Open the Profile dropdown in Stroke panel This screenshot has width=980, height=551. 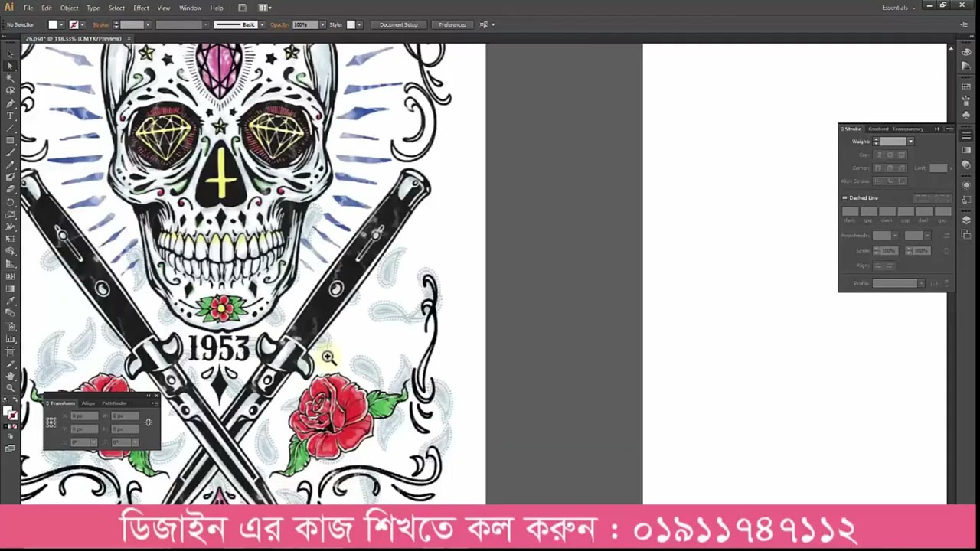point(921,283)
